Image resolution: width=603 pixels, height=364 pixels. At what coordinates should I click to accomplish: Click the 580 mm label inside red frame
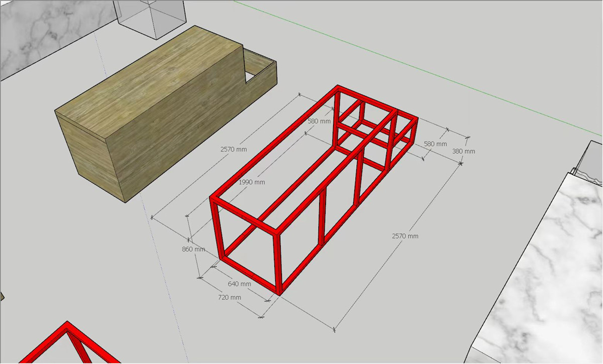[x=319, y=122]
